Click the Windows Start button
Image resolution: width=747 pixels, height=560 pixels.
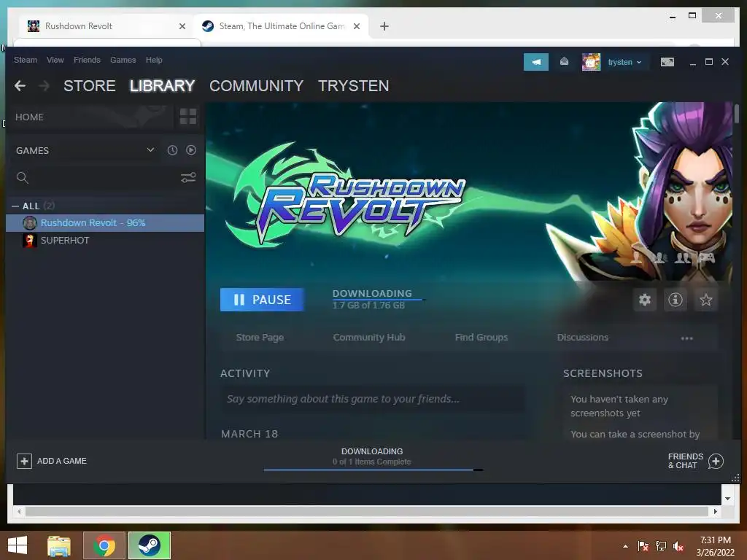click(18, 545)
